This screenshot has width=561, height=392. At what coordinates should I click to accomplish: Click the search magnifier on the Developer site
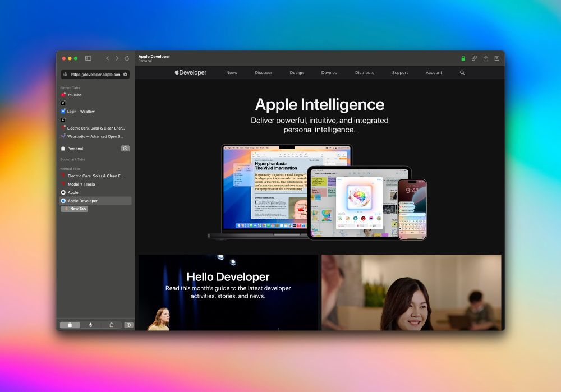462,72
